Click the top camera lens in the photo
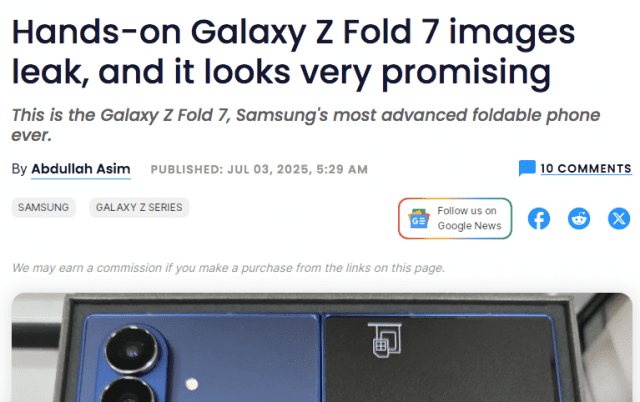 click(132, 351)
